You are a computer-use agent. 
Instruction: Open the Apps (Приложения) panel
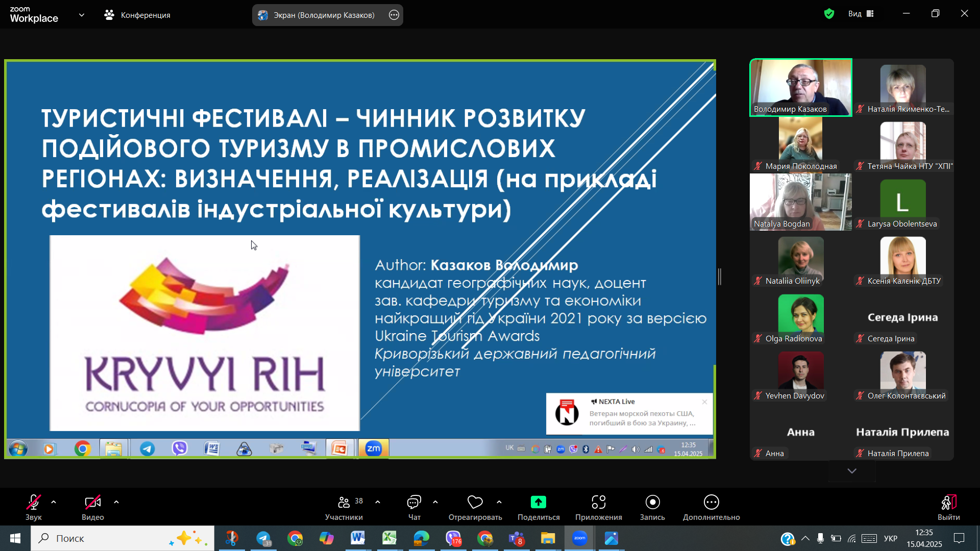[598, 508]
